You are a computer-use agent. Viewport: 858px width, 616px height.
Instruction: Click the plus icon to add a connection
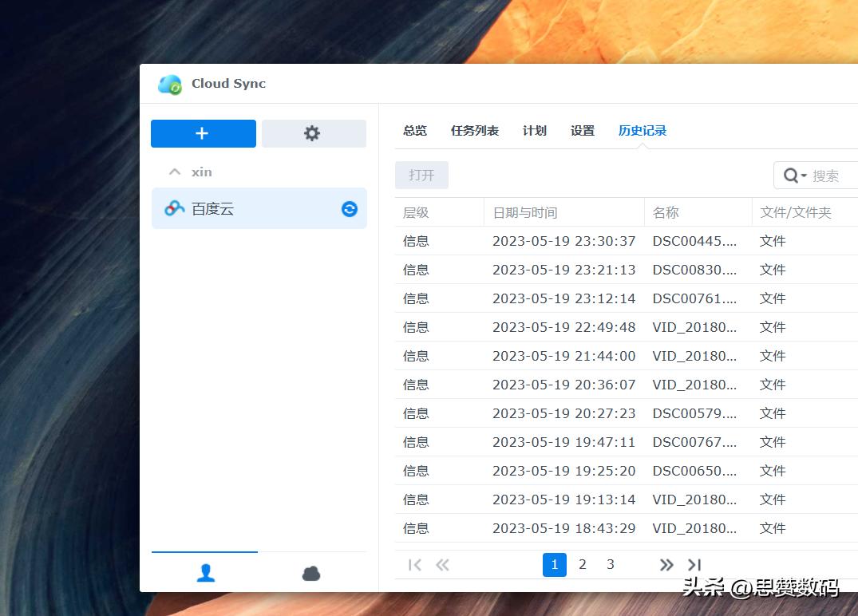[203, 133]
